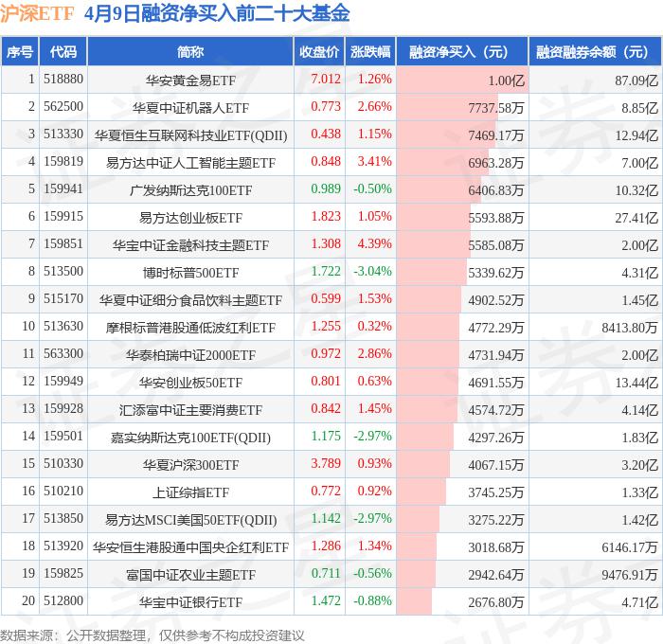The image size is (663, 644).
Task: Click closing price 0.989
Action: (x=326, y=188)
